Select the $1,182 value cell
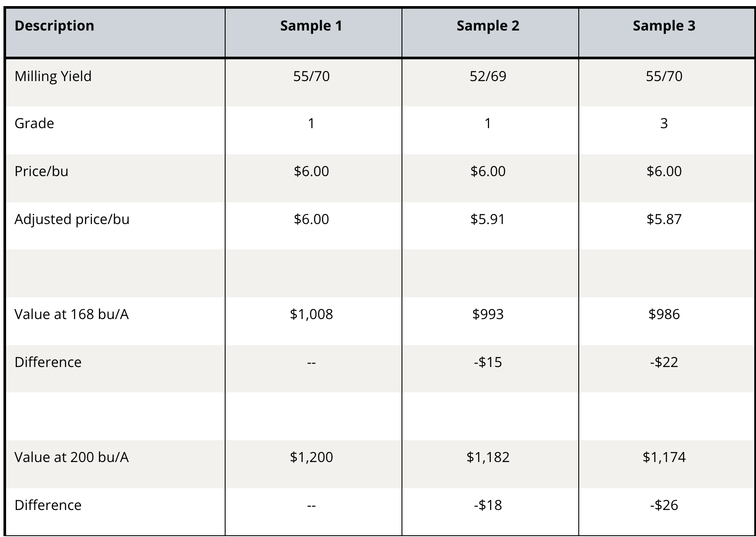The height and width of the screenshot is (537, 756). (488, 457)
